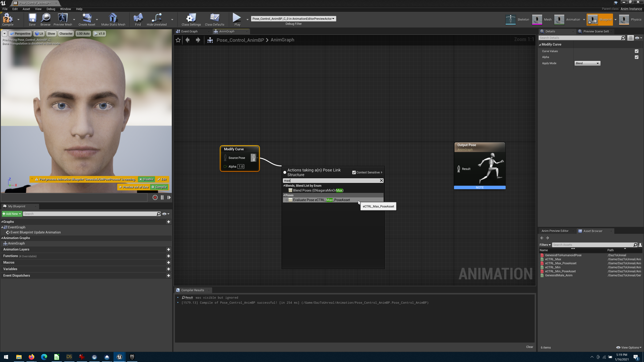Toggle Hide Unrelated nodes
The height and width of the screenshot is (362, 644).
156,19
